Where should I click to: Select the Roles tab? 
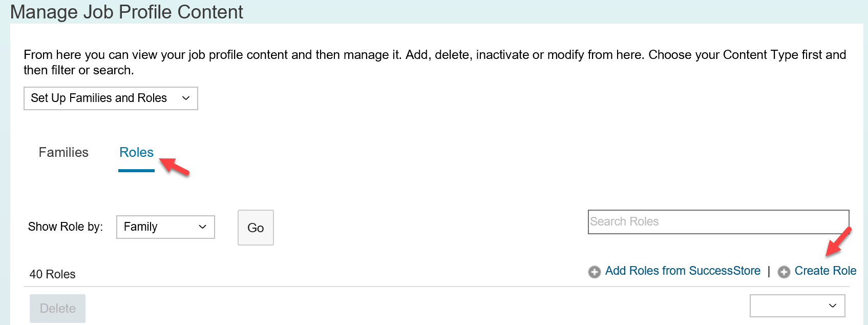tap(136, 152)
